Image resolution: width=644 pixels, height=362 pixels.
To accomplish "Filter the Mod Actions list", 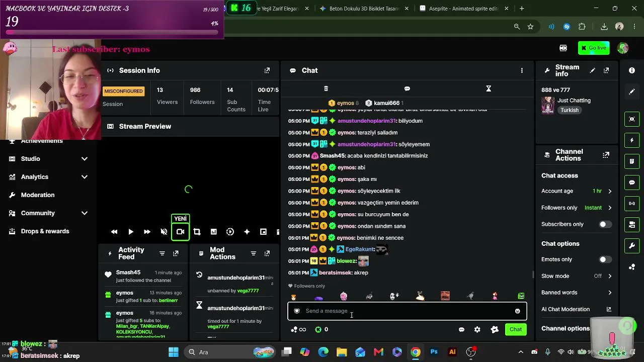I will coord(254,253).
